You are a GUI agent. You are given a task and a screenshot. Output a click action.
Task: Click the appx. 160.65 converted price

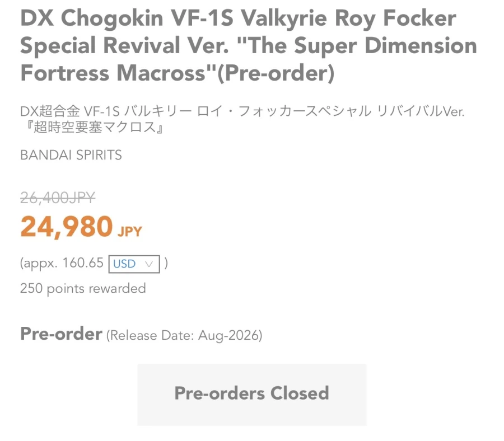tap(62, 264)
